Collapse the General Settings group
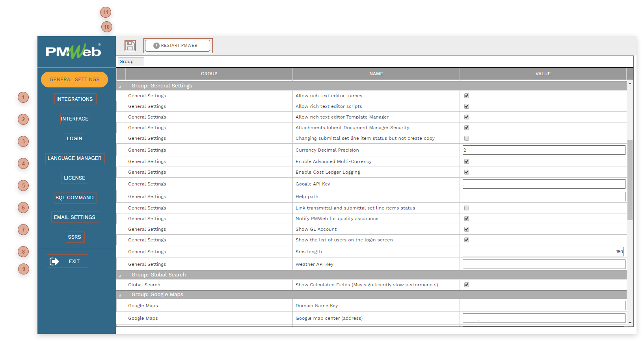The height and width of the screenshot is (343, 644). click(x=120, y=86)
